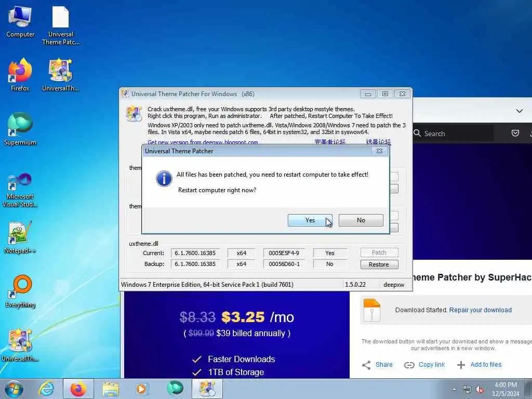Launch Firefox from the desktop
The width and height of the screenshot is (532, 399).
20,75
